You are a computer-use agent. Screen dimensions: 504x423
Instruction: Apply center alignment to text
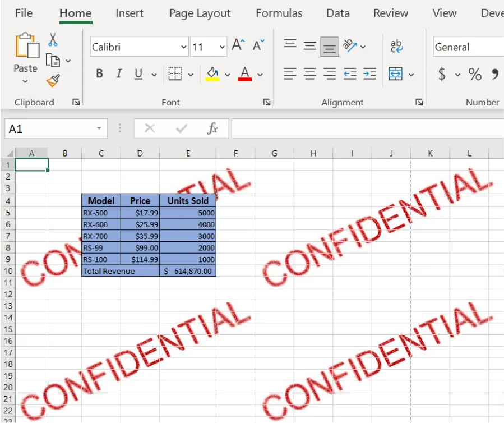(x=308, y=73)
